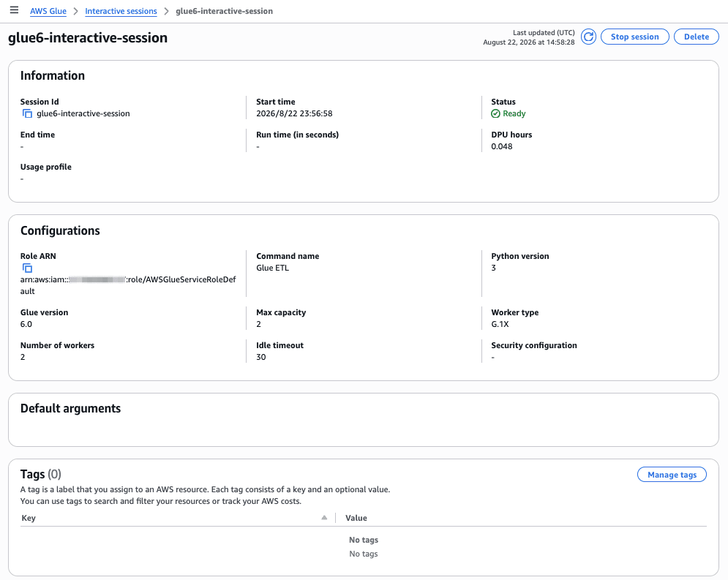Screen dimensions: 728x580
Task: Click the page title glue6-interactive-session
Action: (x=88, y=37)
